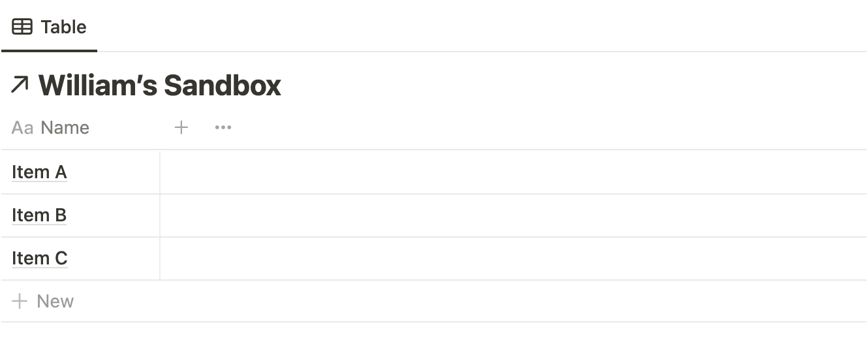Click the New row text label
This screenshot has height=363, width=868.
tap(55, 301)
